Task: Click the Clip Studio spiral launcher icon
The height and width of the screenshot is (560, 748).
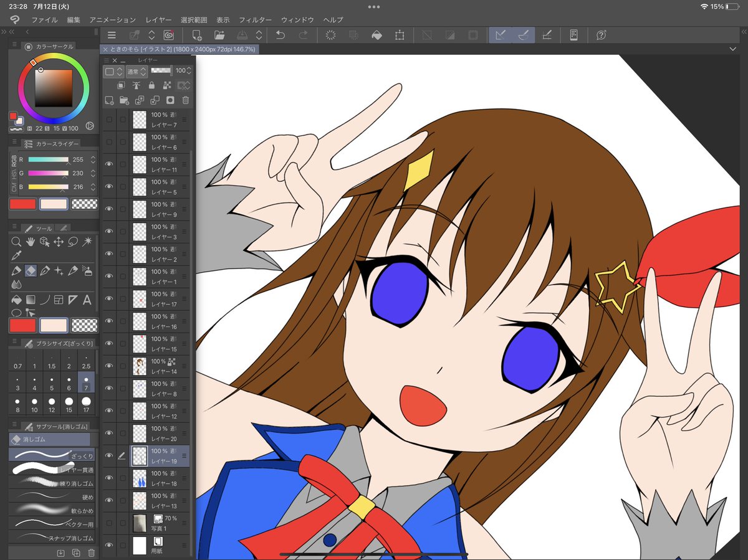Action: (168, 36)
